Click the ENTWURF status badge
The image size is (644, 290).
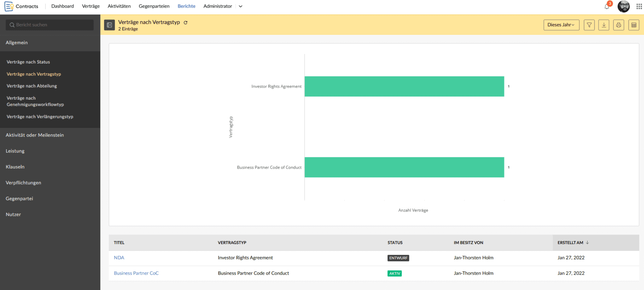pyautogui.click(x=398, y=258)
